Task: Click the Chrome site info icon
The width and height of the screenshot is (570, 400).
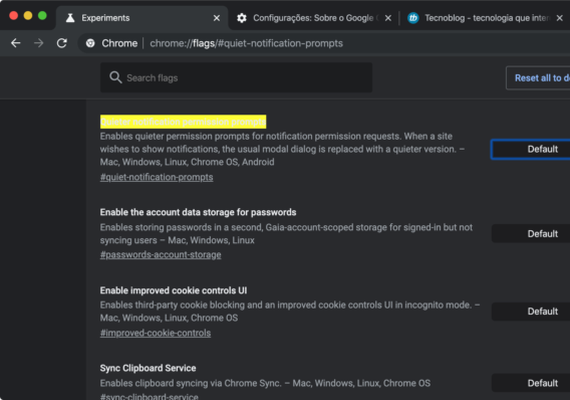Action: point(90,43)
